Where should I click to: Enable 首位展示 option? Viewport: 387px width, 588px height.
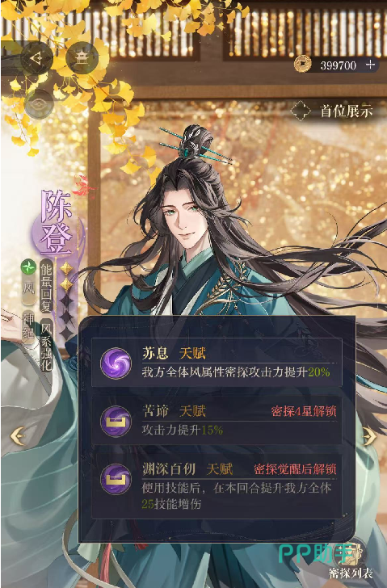pos(332,111)
